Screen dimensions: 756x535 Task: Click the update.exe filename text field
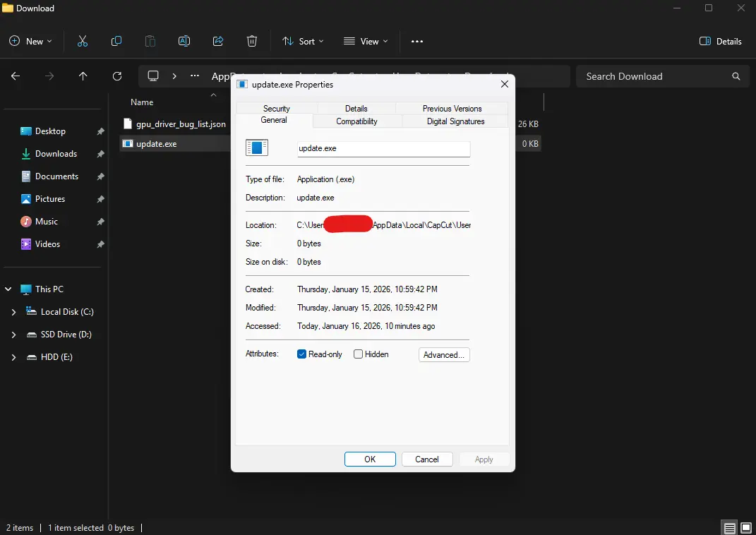click(384, 148)
